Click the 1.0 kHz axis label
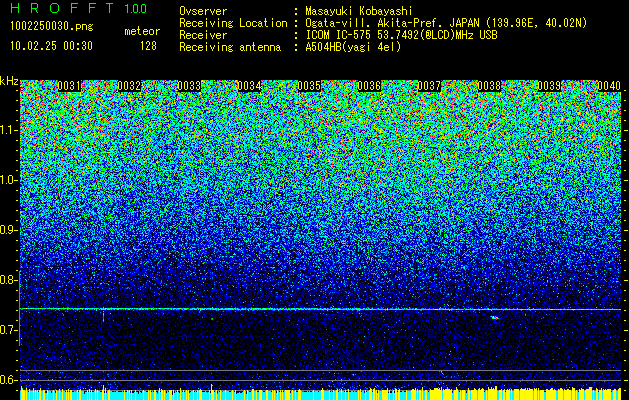Screen dimensions: 629x400 tap(9, 181)
